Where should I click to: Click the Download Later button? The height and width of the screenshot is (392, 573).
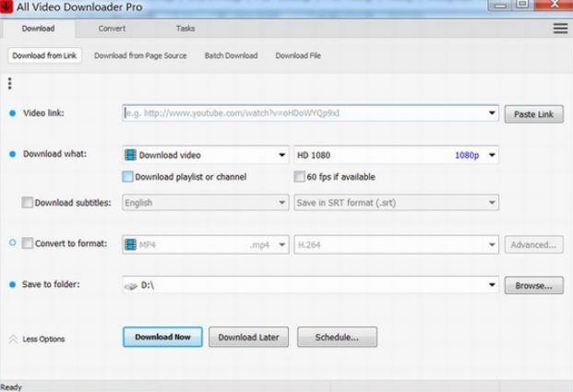[248, 337]
